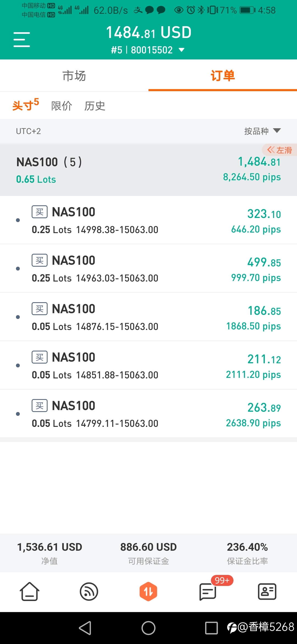Tap the orange trade arrows icon
This screenshot has height=644, width=297.
[148, 591]
